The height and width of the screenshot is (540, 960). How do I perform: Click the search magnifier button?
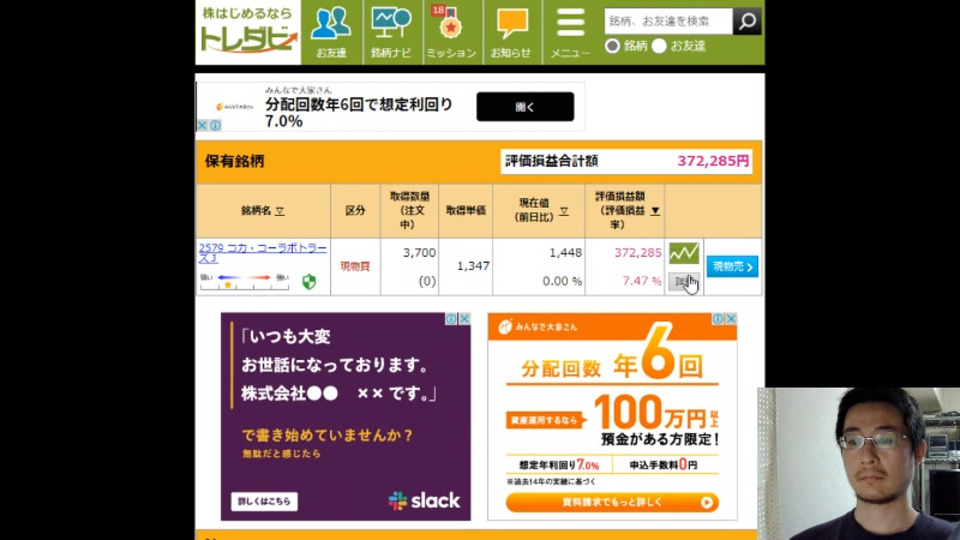(x=747, y=21)
